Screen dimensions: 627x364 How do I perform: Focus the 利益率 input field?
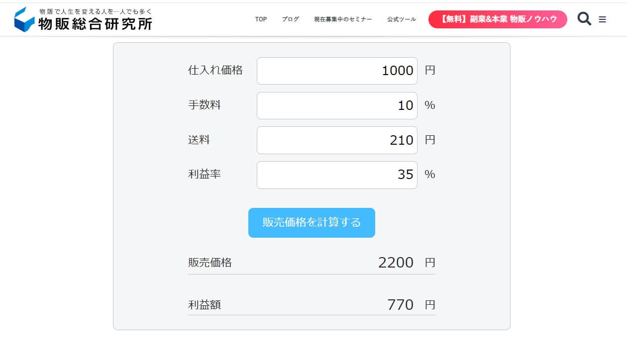[x=337, y=175]
